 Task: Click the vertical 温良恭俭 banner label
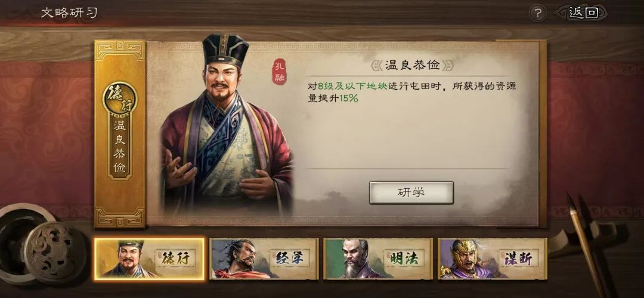(x=120, y=147)
